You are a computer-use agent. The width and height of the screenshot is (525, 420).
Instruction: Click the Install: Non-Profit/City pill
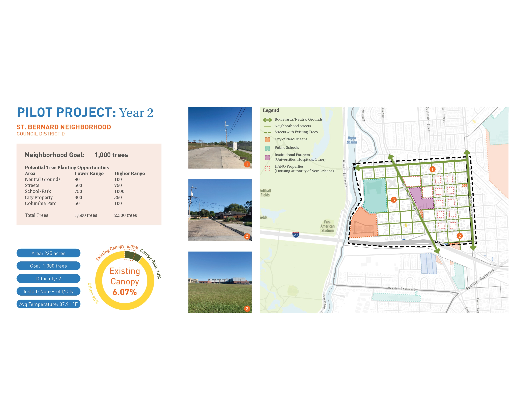(48, 291)
